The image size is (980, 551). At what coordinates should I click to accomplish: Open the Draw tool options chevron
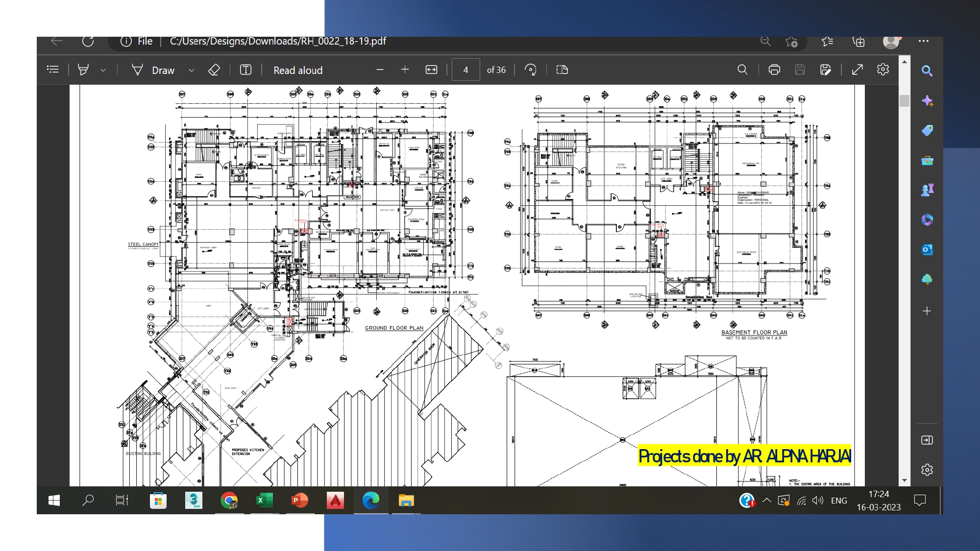192,70
